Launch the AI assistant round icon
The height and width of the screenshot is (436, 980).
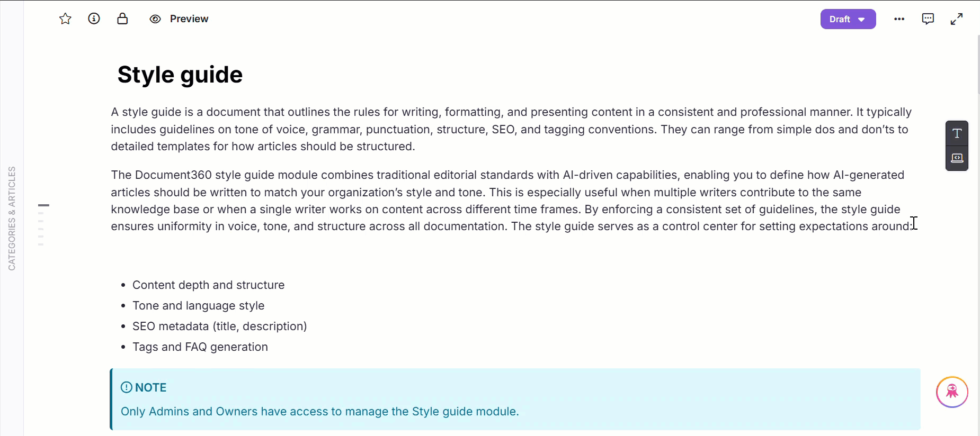point(952,392)
